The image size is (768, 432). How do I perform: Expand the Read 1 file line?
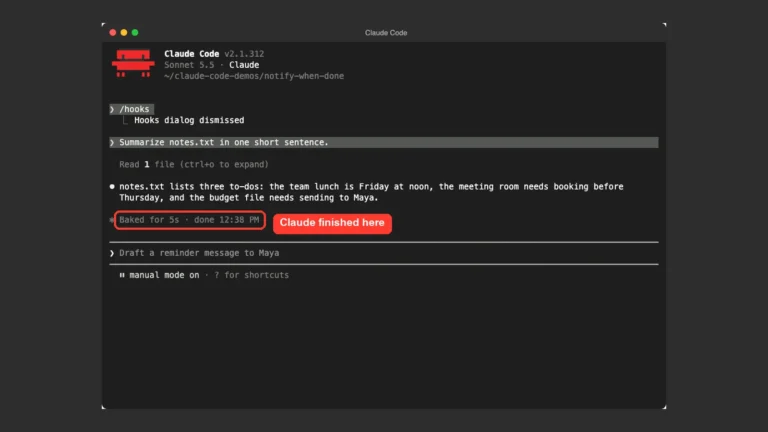(194, 164)
